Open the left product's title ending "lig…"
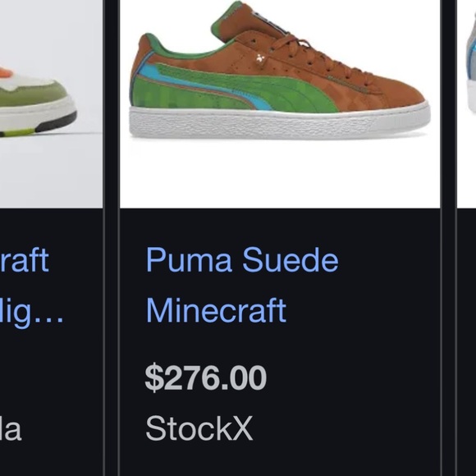This screenshot has height=476, width=476. (x=32, y=314)
